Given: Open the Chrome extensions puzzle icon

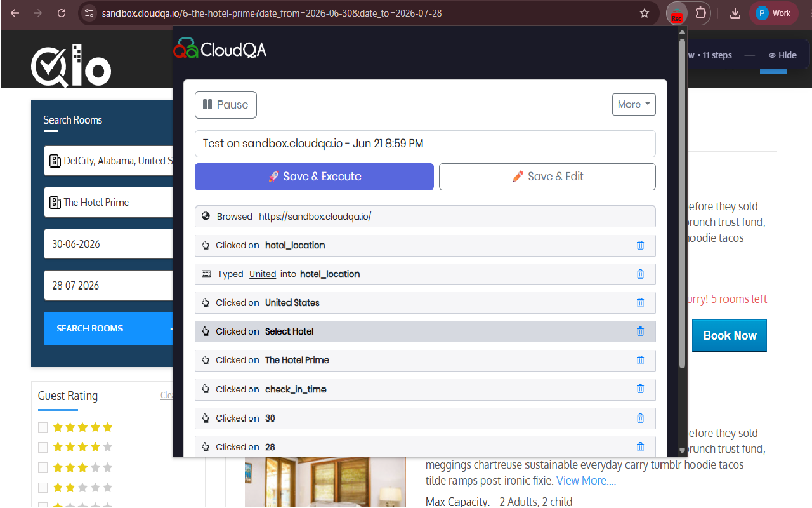Looking at the screenshot, I should coord(701,13).
